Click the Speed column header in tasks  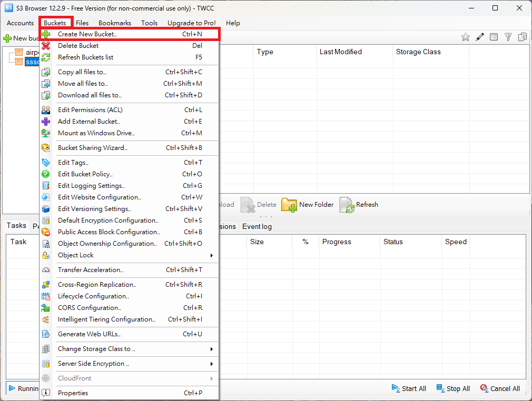point(456,242)
